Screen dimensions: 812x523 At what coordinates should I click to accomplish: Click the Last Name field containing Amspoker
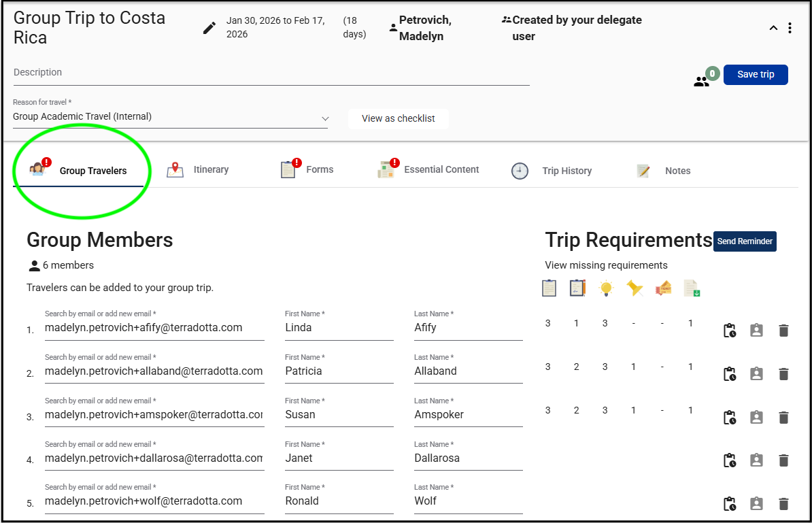pyautogui.click(x=468, y=415)
